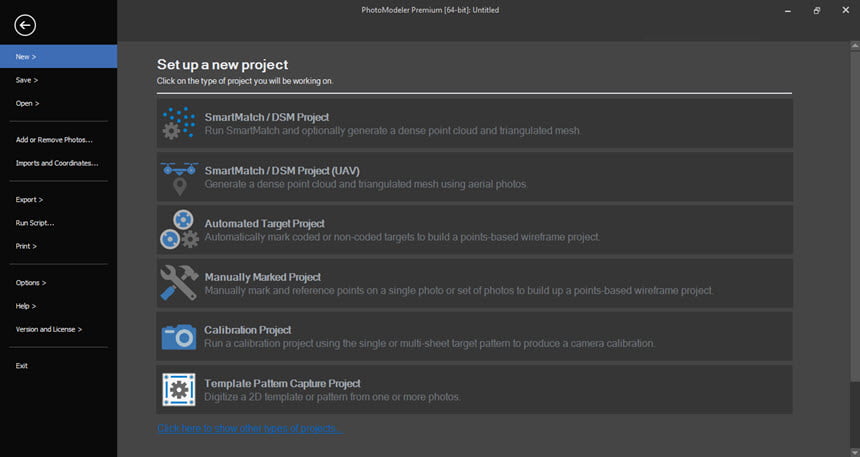The height and width of the screenshot is (457, 860).
Task: Click the wrench and hammer Manually Marked icon
Action: tap(179, 283)
